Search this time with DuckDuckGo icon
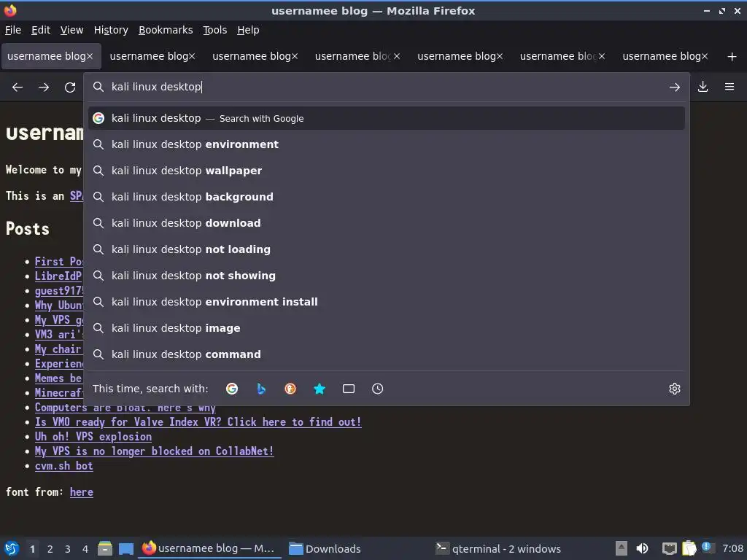 pyautogui.click(x=290, y=389)
